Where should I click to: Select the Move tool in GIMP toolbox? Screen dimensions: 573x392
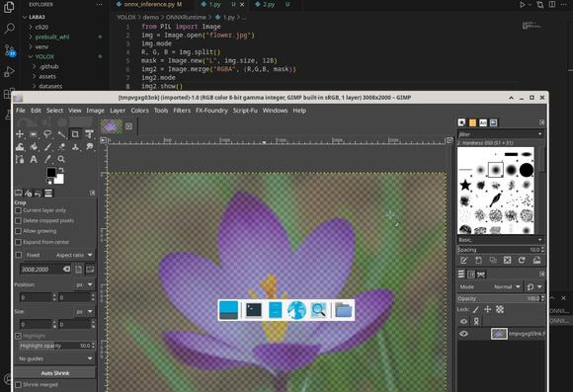click(x=20, y=134)
